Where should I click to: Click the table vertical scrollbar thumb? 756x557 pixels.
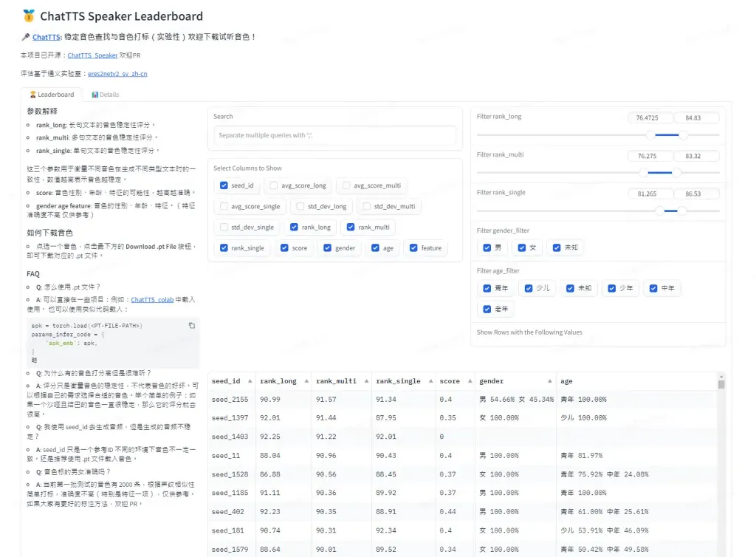(721, 384)
